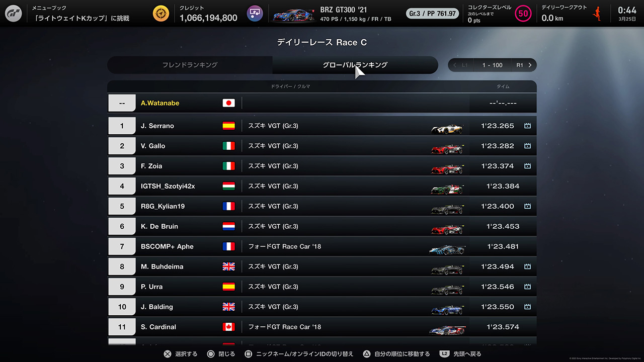Jump to top with 先頭へ戻る

tap(460, 354)
